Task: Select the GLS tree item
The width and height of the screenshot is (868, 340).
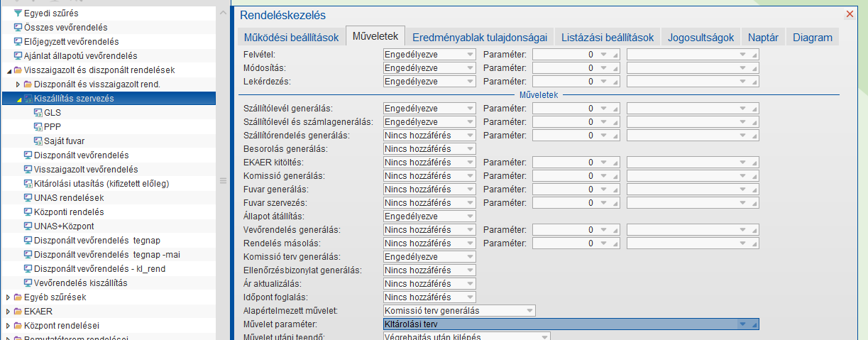Action: click(x=53, y=112)
